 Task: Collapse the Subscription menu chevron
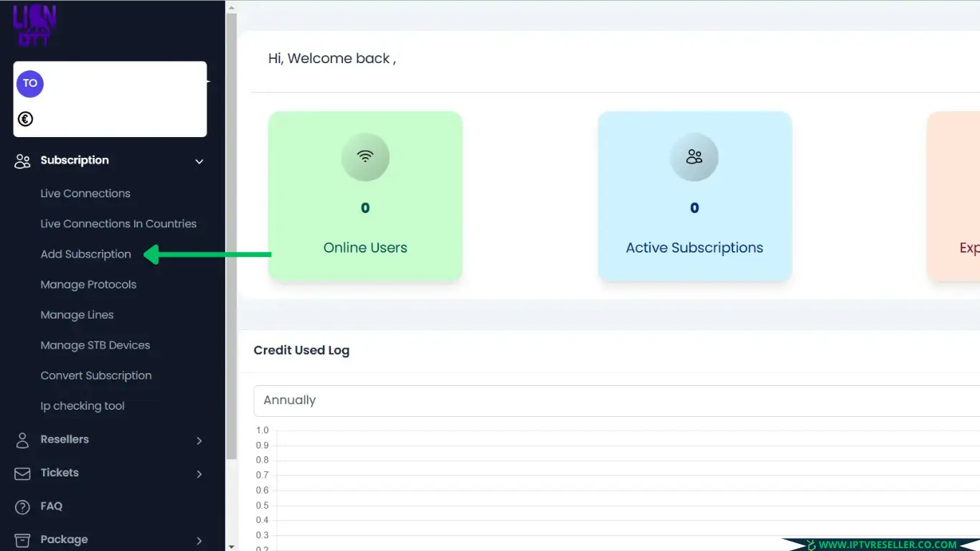click(199, 161)
